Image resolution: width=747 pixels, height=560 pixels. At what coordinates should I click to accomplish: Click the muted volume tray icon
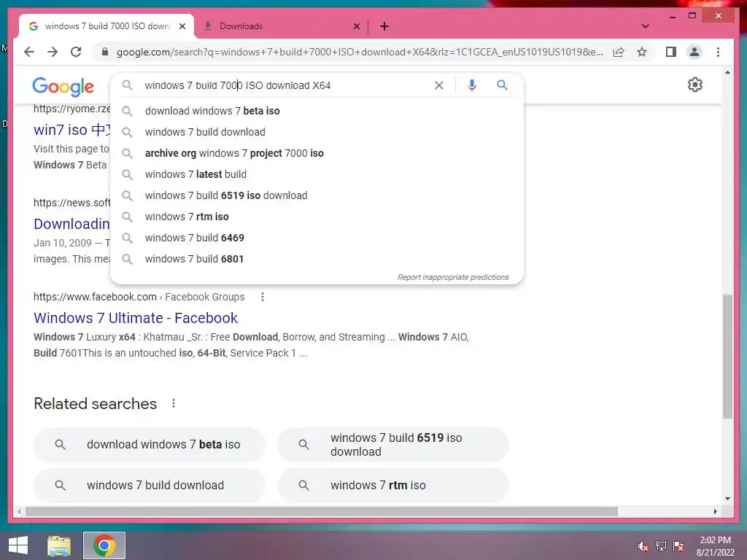[643, 546]
